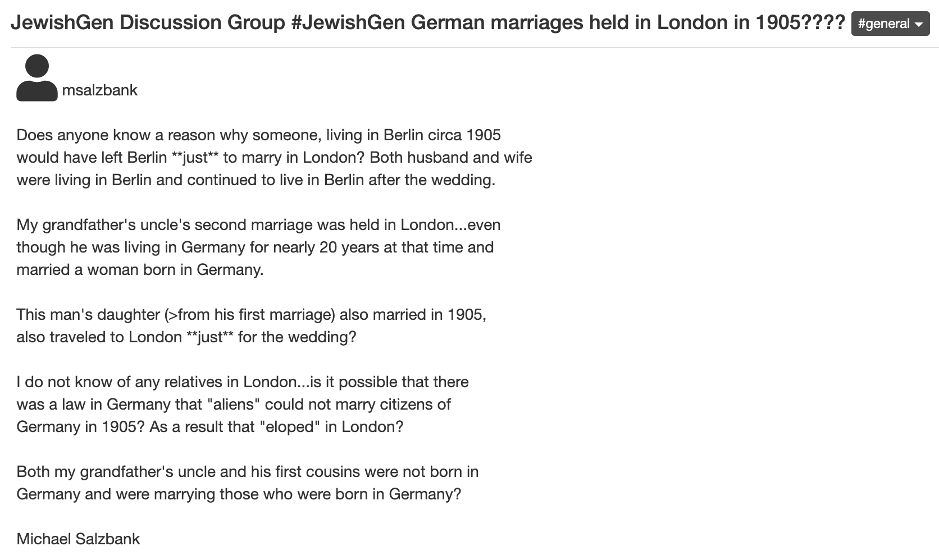The width and height of the screenshot is (939, 560).
Task: Click the first **just** emphasized word
Action: point(195,158)
